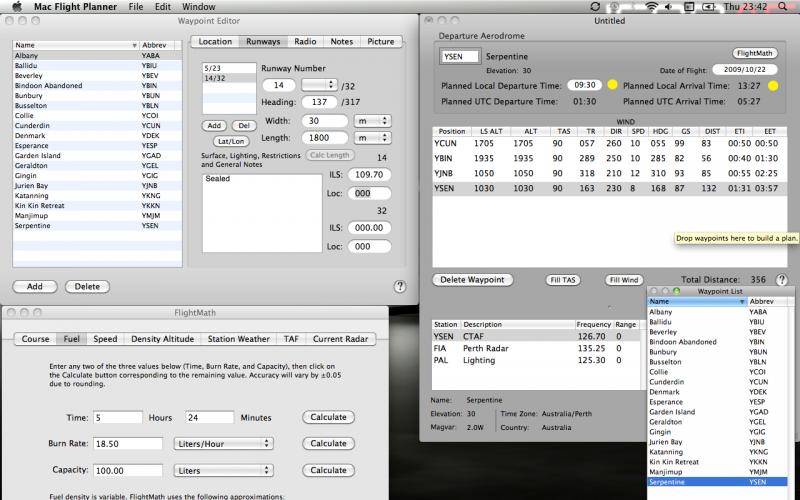This screenshot has width=800, height=500.
Task: Click the battery status icon
Action: point(709,7)
